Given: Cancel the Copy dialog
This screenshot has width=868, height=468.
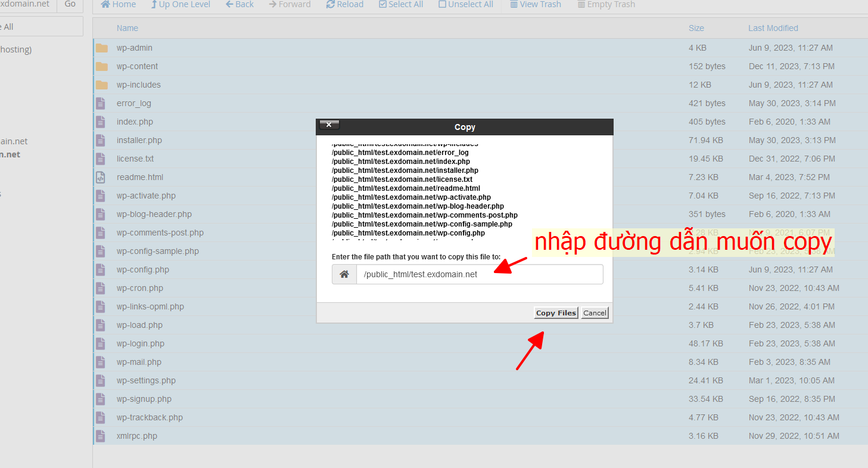Looking at the screenshot, I should click(595, 313).
